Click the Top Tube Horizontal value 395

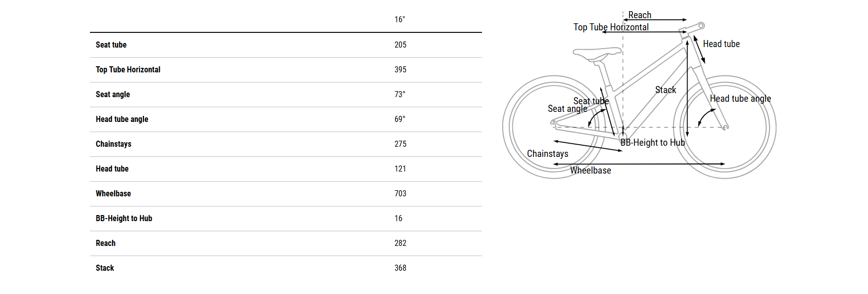coord(400,70)
